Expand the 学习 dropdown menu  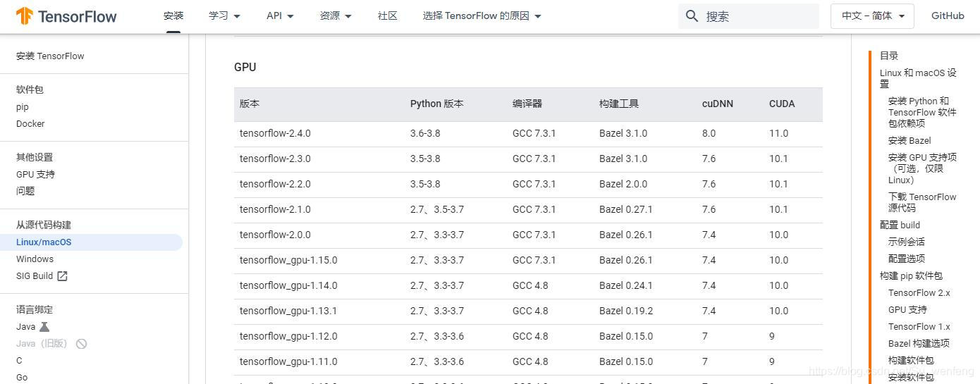click(225, 16)
